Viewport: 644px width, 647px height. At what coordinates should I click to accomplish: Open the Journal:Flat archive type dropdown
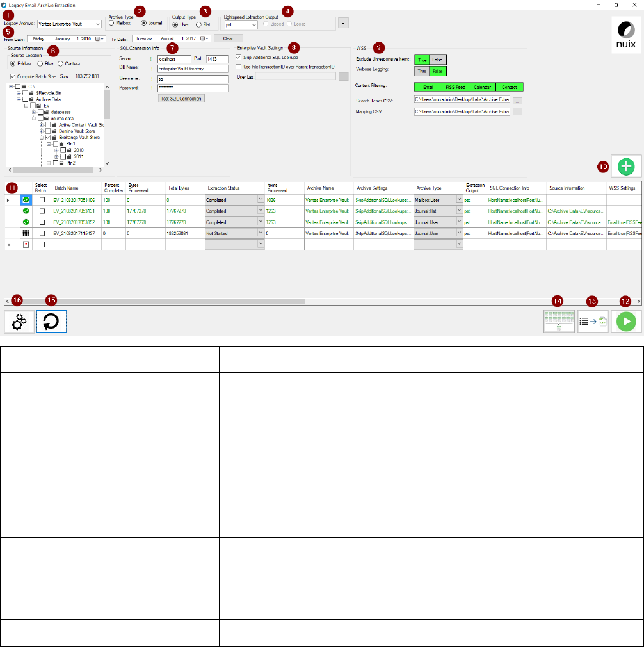click(x=459, y=211)
